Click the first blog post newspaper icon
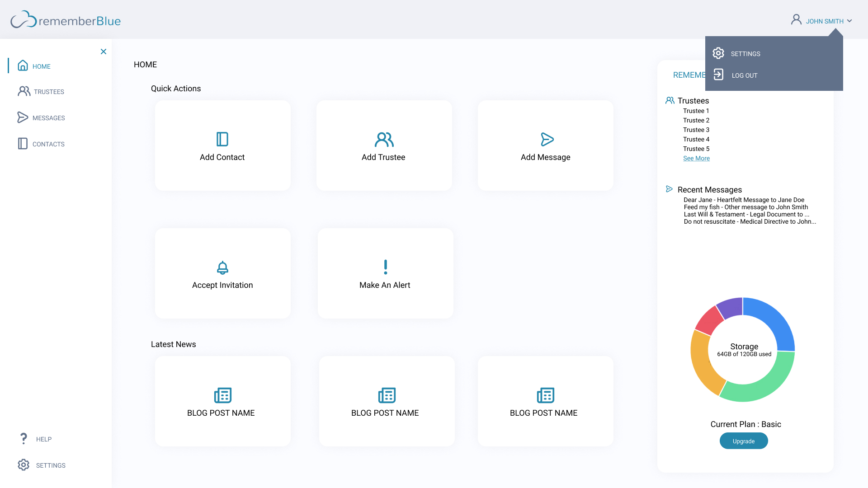Viewport: 868px width, 488px height. 222,395
